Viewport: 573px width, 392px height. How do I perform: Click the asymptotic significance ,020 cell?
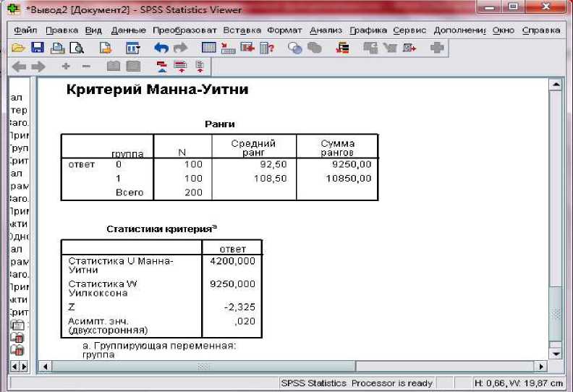[245, 322]
